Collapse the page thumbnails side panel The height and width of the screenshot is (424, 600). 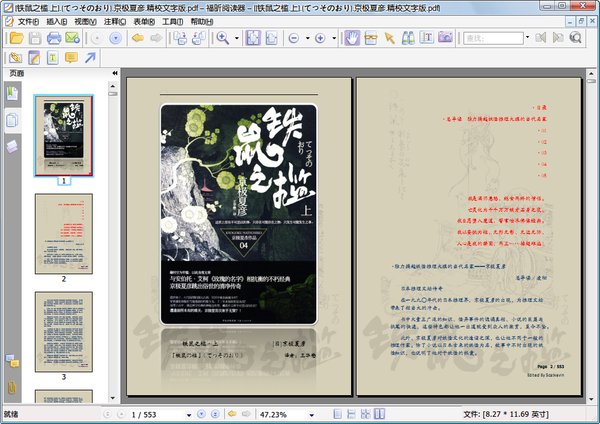pos(114,74)
